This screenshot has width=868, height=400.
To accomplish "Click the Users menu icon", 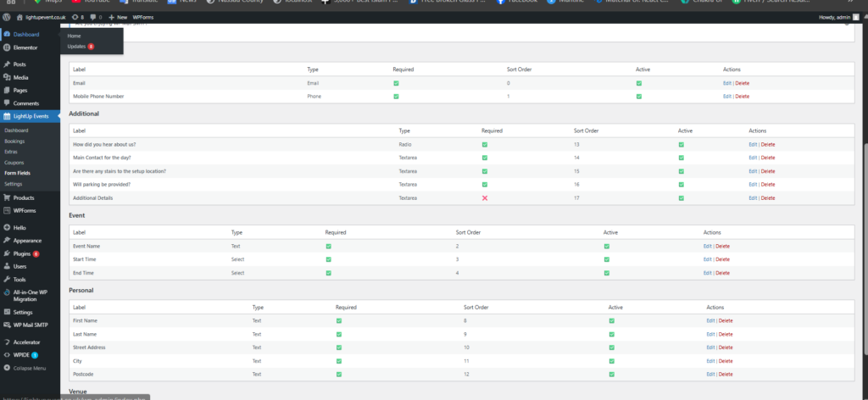I will pyautogui.click(x=7, y=267).
